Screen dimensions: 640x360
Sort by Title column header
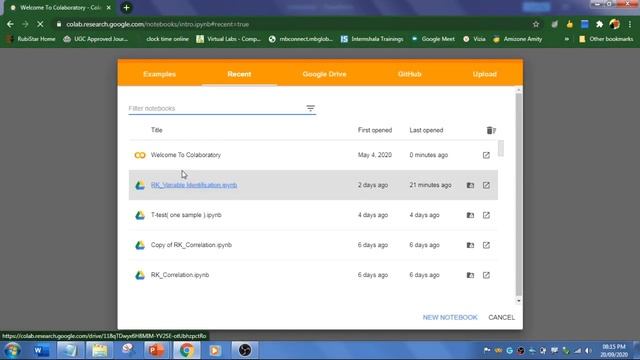[156, 130]
